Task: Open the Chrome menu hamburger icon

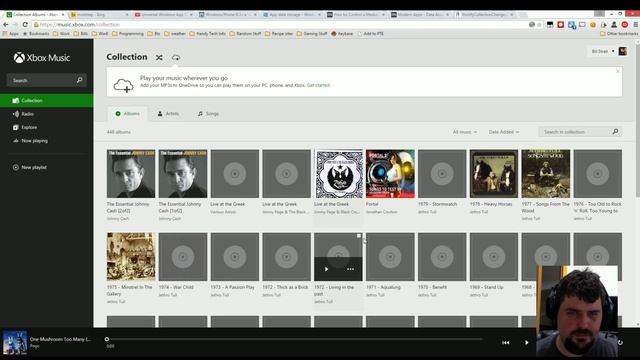Action: click(x=636, y=24)
